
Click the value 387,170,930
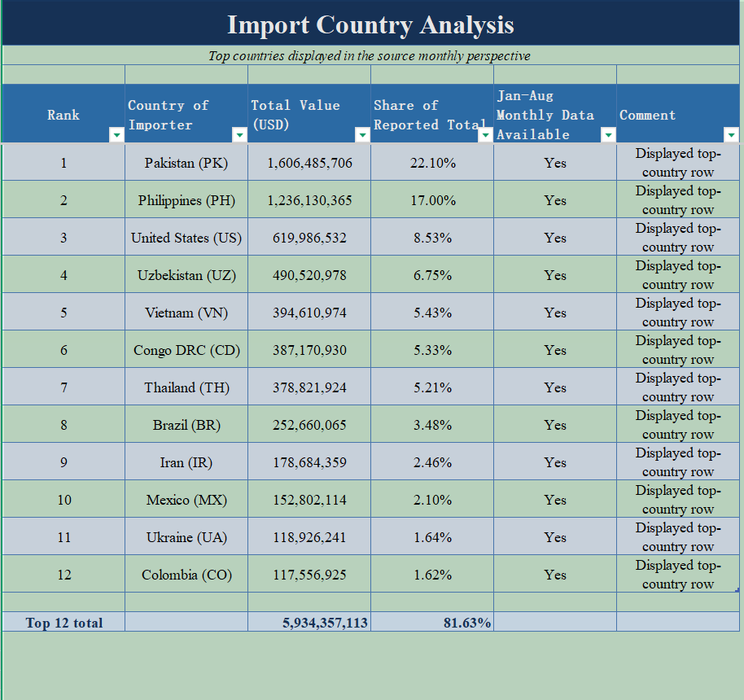pyautogui.click(x=309, y=350)
